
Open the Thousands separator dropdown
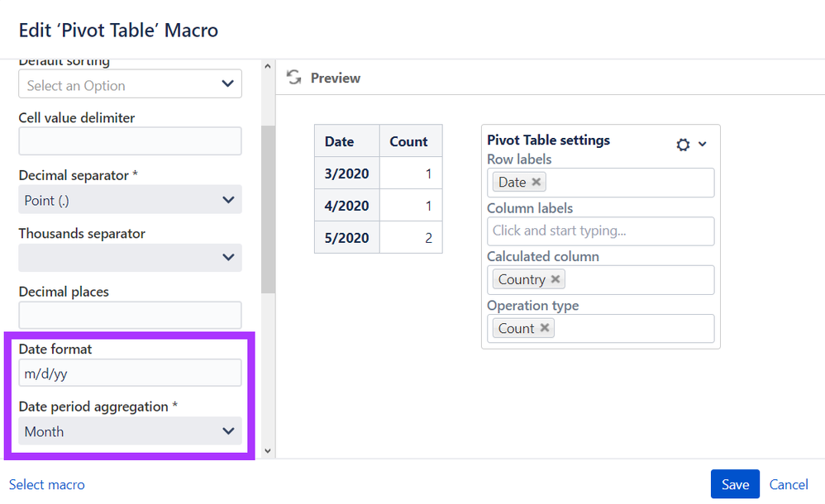tap(130, 258)
